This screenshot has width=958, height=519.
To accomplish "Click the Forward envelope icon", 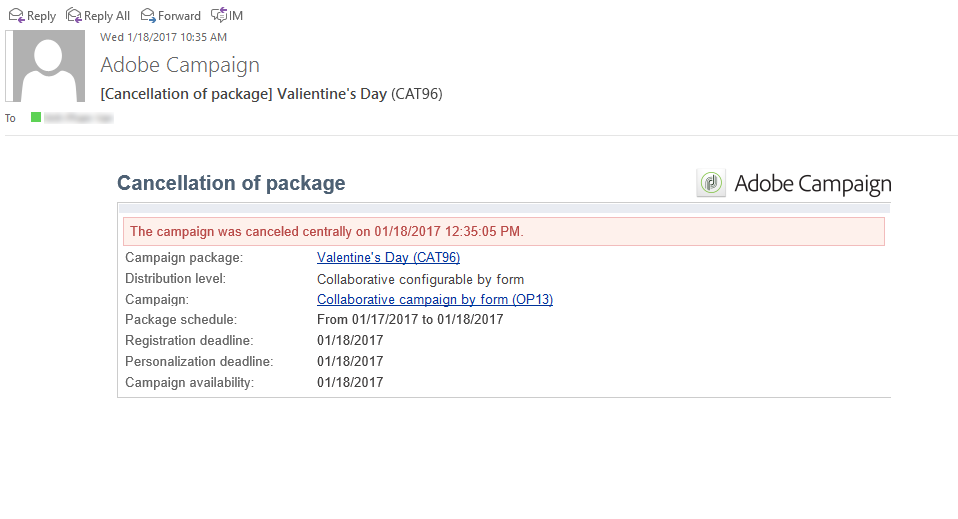I will coord(148,15).
